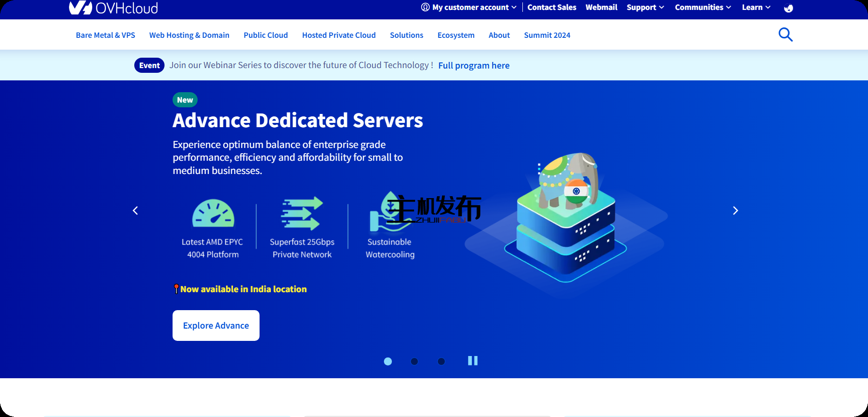Advance to next carousel slide arrow
Viewport: 868px width, 417px height.
[735, 210]
